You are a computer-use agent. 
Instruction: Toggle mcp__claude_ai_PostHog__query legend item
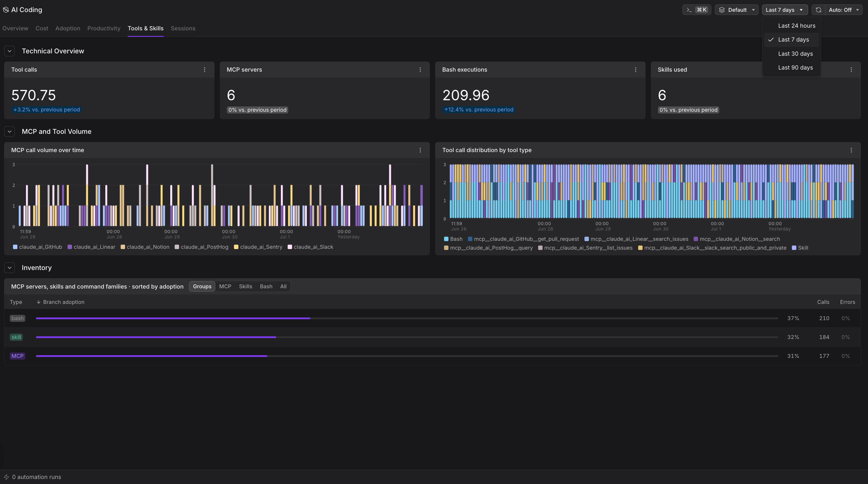[488, 248]
